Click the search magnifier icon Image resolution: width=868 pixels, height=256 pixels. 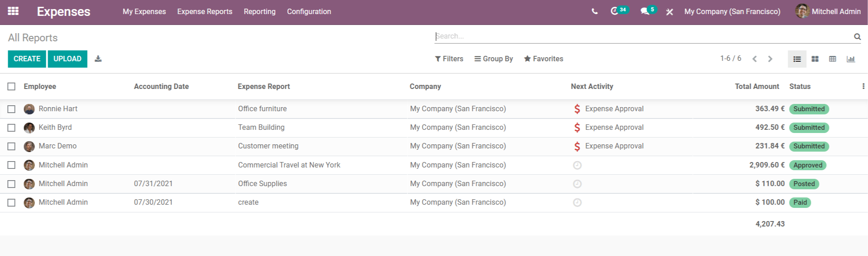(x=857, y=36)
